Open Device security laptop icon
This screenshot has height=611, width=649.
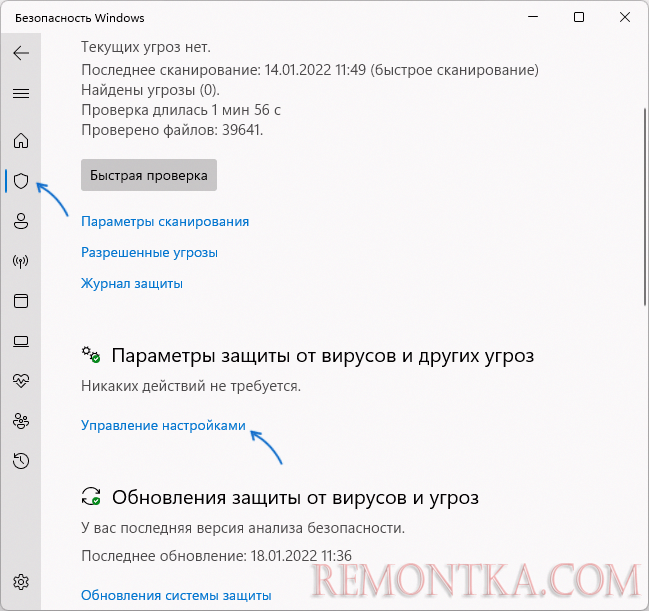click(x=21, y=341)
